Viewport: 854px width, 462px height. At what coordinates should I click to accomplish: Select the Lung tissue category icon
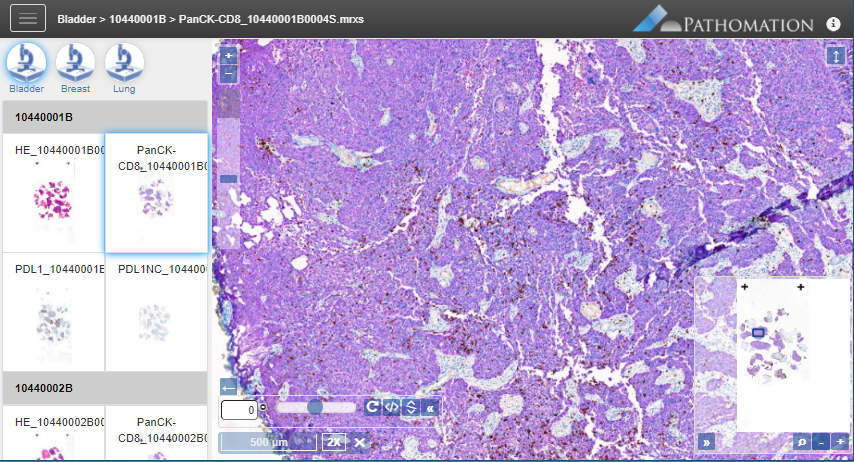[124, 63]
